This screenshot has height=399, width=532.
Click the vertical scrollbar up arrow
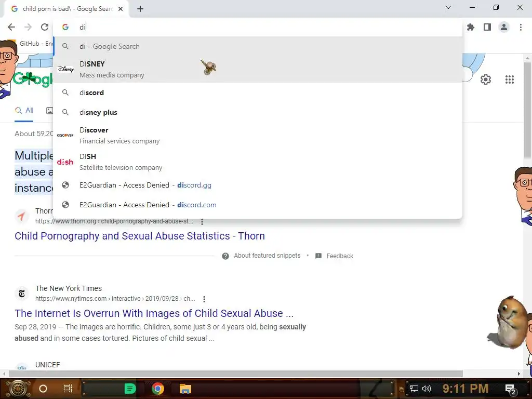point(528,58)
